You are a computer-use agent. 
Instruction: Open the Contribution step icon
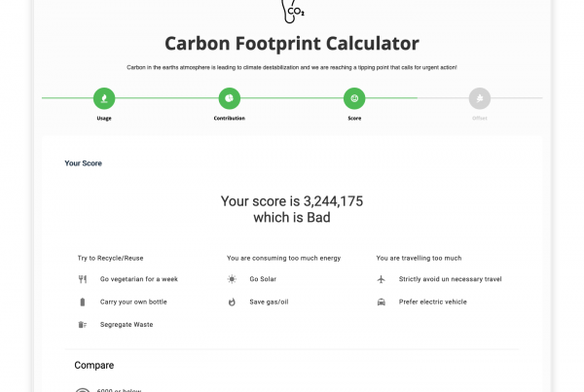[x=230, y=98]
